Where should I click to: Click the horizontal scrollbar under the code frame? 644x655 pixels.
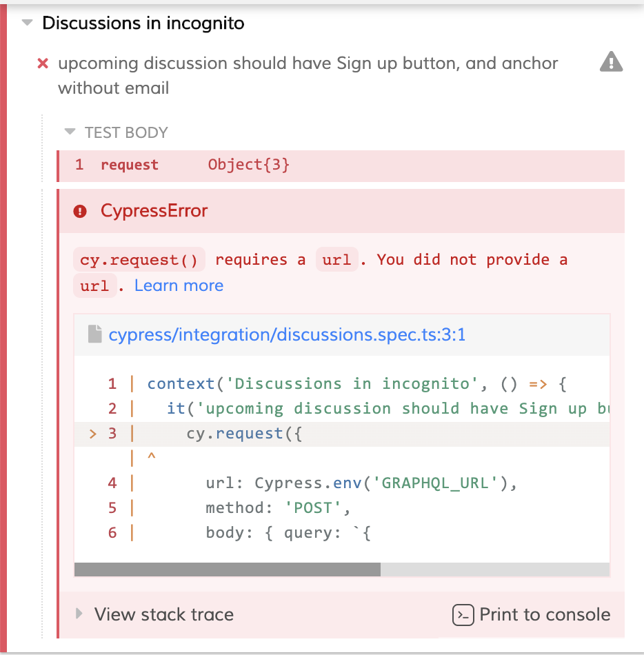tap(228, 570)
